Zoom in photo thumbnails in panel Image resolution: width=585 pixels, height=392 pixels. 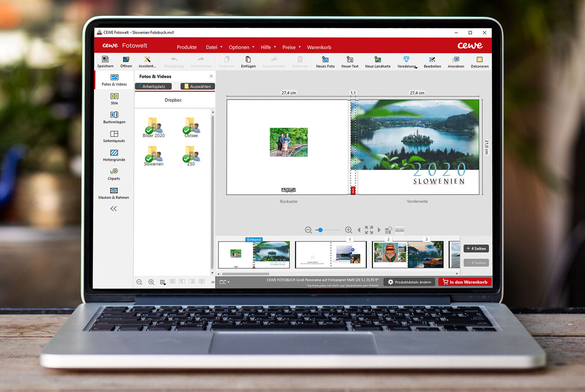[x=151, y=282]
